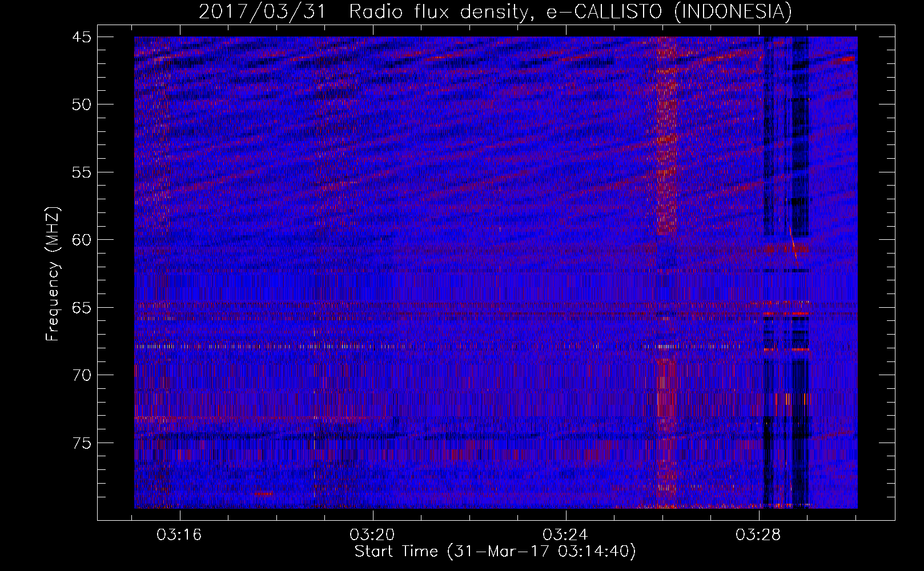
Task: Click the 45 frequency tick label
Action: pyautogui.click(x=82, y=37)
